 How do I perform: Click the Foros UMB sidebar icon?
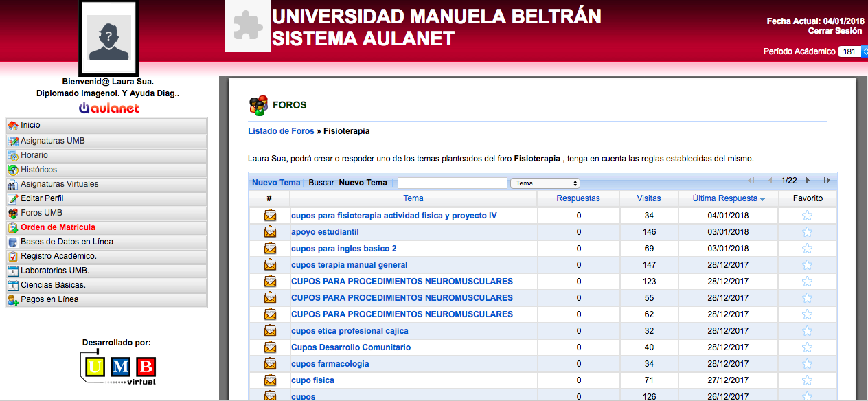click(14, 212)
